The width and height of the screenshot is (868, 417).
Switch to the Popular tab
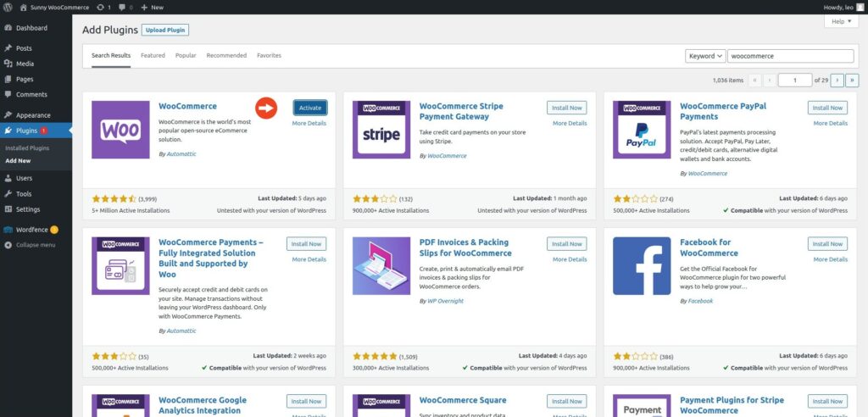tap(186, 55)
